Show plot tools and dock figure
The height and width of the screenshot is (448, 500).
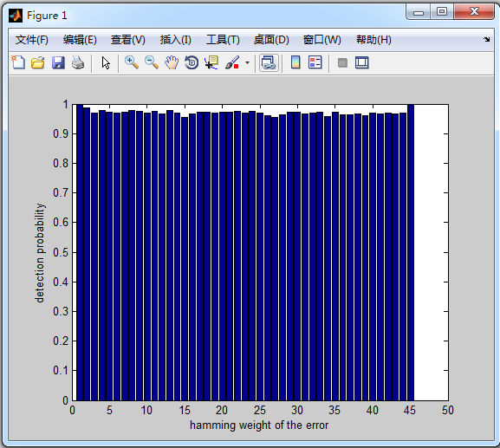(362, 62)
